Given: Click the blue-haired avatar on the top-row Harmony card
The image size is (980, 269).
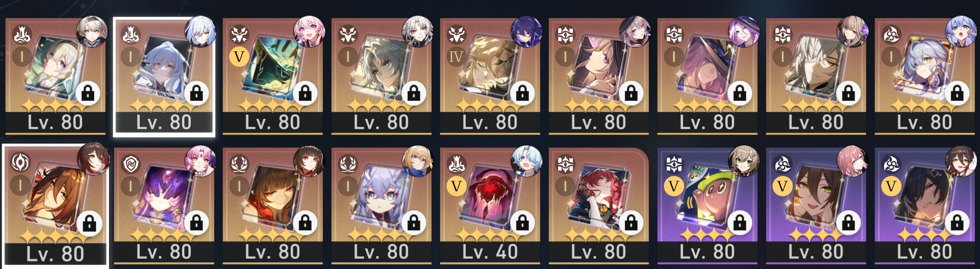Looking at the screenshot, I should [961, 31].
